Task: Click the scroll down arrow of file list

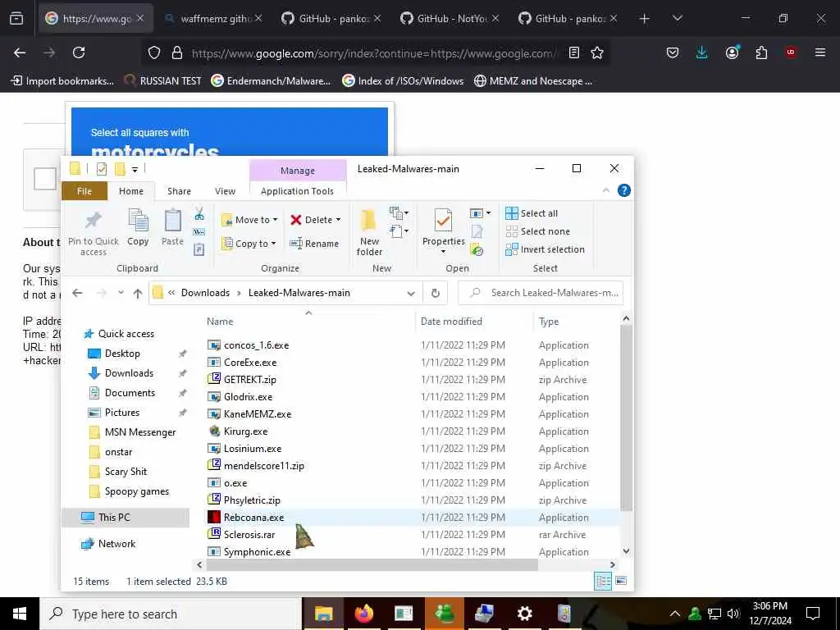Action: 626,551
